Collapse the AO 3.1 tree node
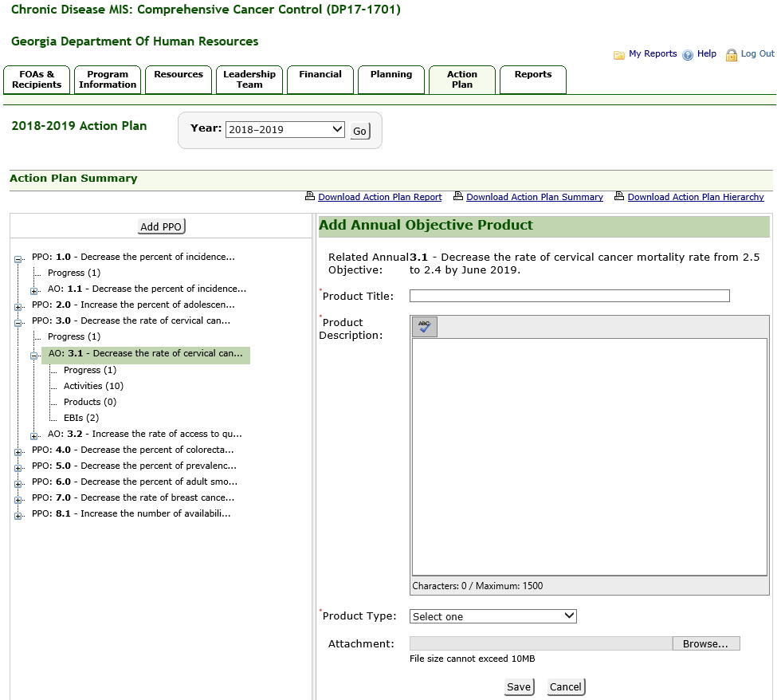 (x=34, y=356)
